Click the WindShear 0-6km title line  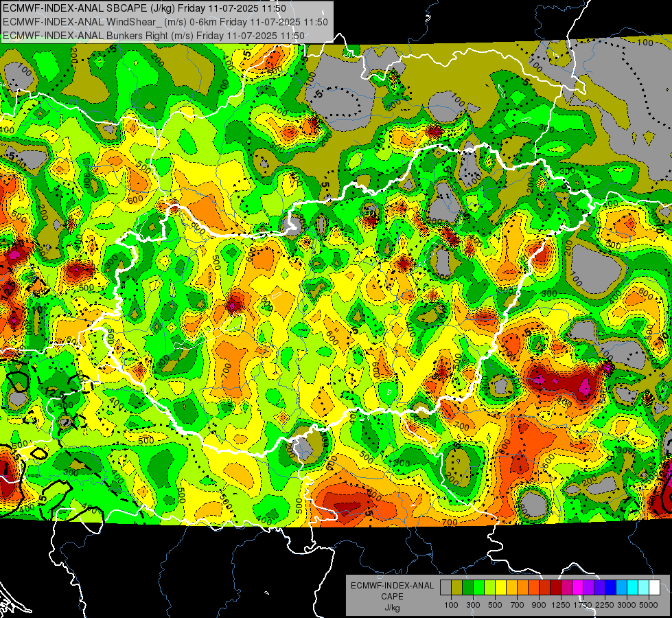tap(165, 22)
